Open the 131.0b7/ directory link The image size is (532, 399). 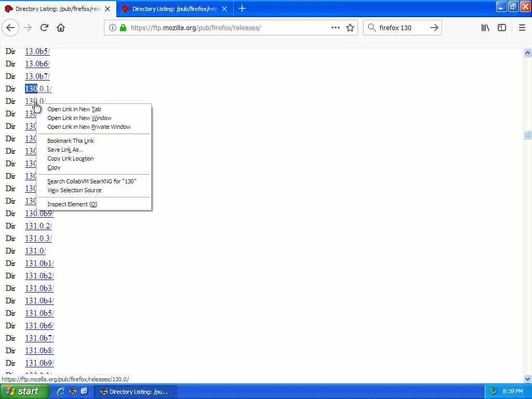coord(39,338)
